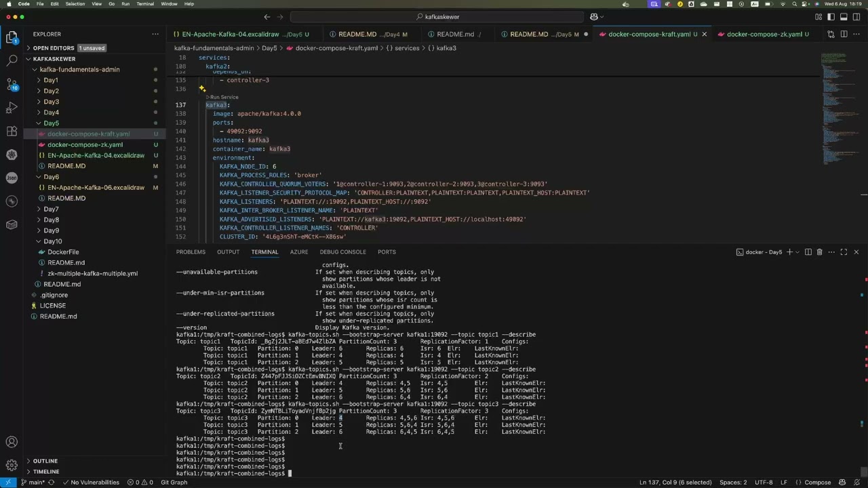868x488 pixels.
Task: Click the Open Changes compare icon
Action: [x=831, y=34]
